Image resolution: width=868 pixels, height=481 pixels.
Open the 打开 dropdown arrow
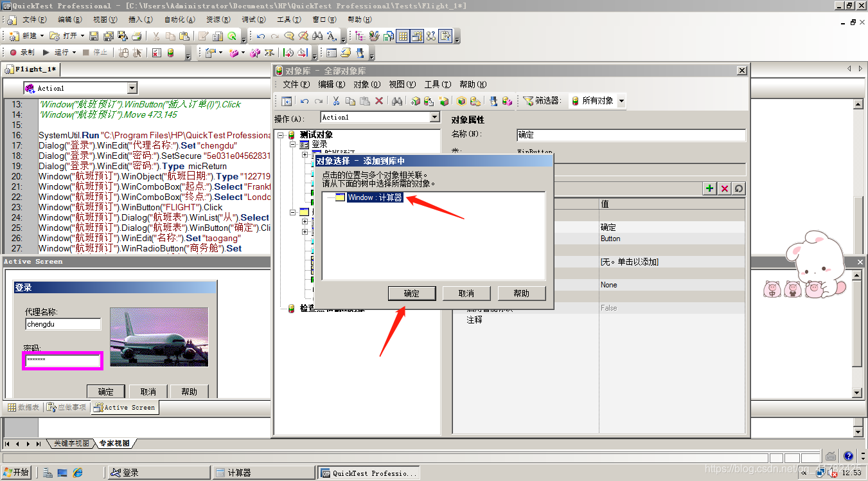click(82, 36)
